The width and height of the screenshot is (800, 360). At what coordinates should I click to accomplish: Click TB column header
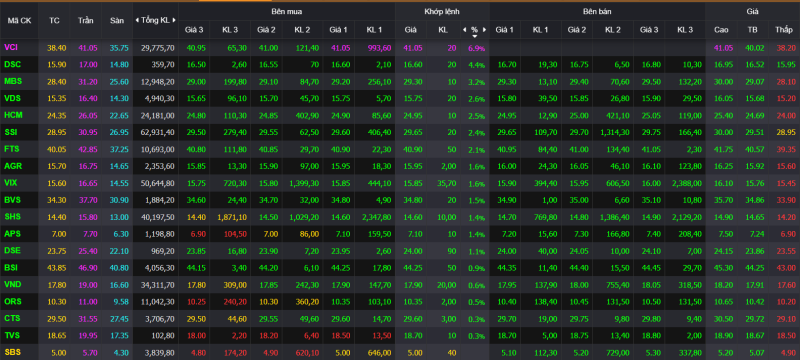[752, 30]
